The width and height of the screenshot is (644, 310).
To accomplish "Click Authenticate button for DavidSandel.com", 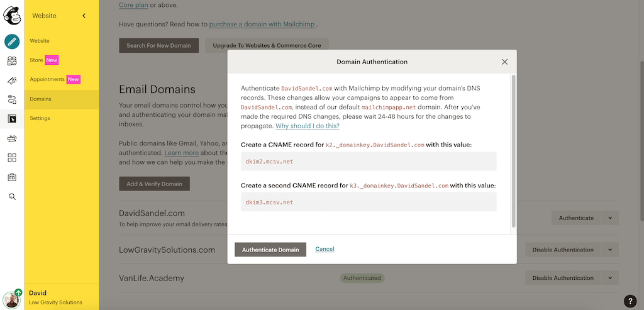I will (576, 218).
